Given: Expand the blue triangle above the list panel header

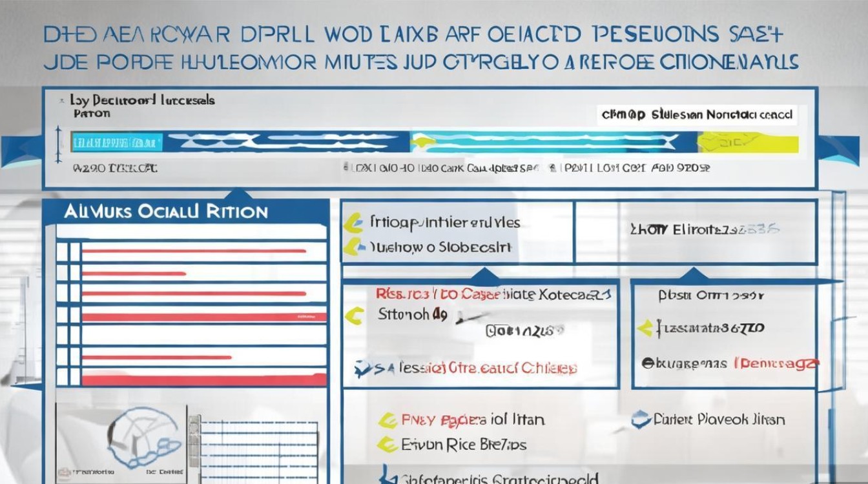Looking at the screenshot, I should (238, 192).
